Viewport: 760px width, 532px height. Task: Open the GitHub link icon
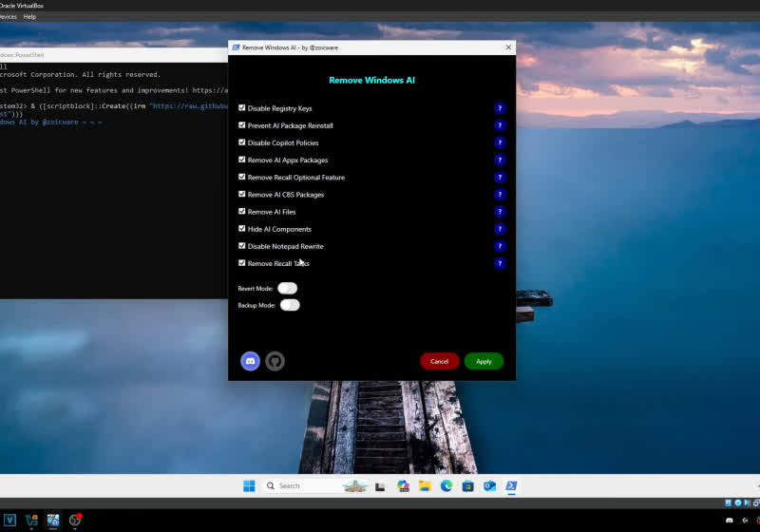(275, 361)
